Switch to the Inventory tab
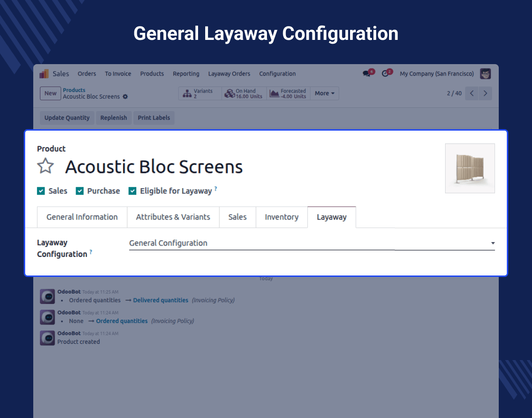532x418 pixels. click(282, 217)
